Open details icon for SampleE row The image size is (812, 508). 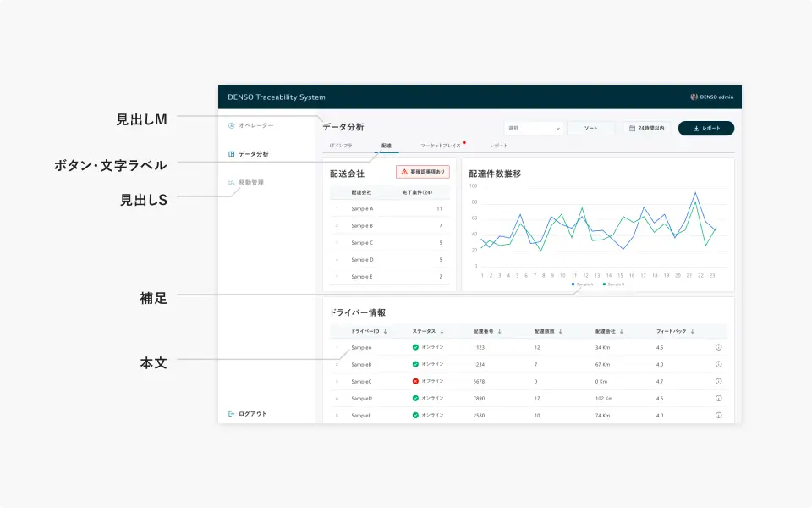[718, 416]
